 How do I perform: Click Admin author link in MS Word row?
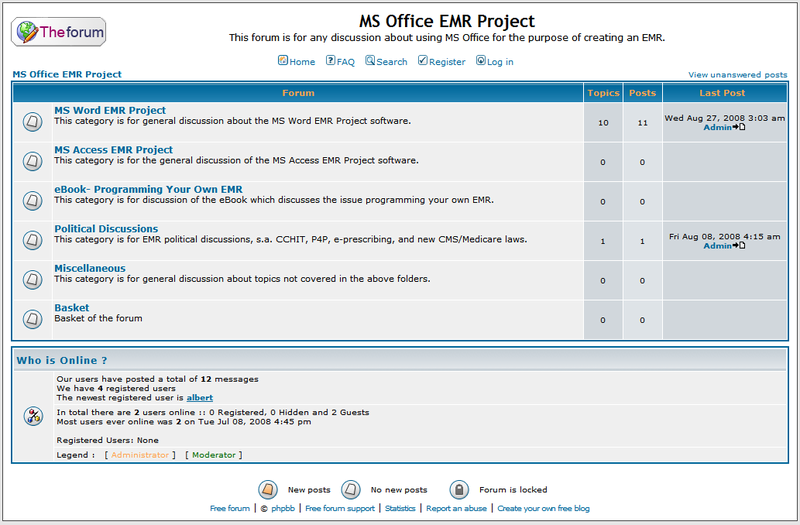(x=718, y=127)
